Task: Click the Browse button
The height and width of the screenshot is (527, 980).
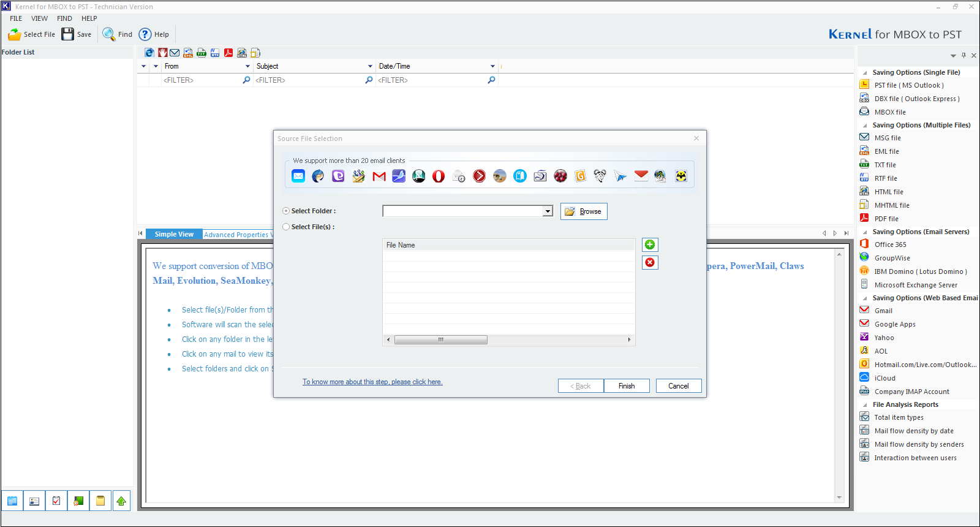Action: click(584, 211)
